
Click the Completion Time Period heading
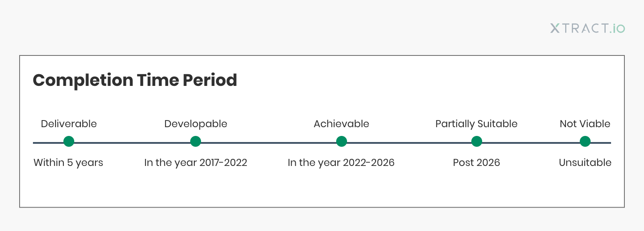(135, 80)
